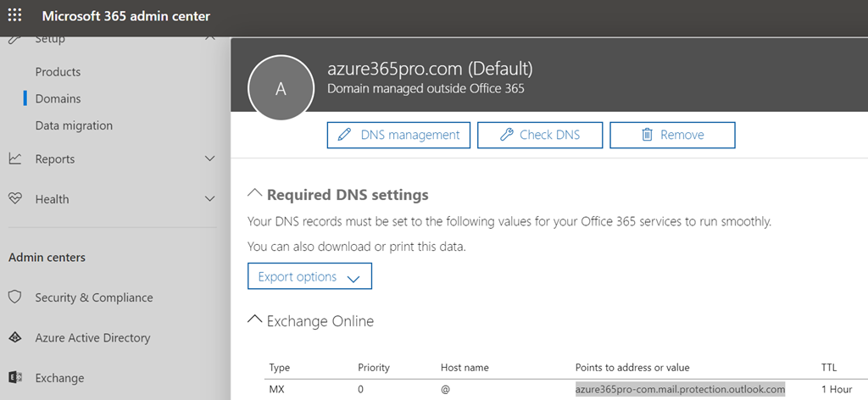
Task: Click the Remove domain button
Action: (x=672, y=135)
